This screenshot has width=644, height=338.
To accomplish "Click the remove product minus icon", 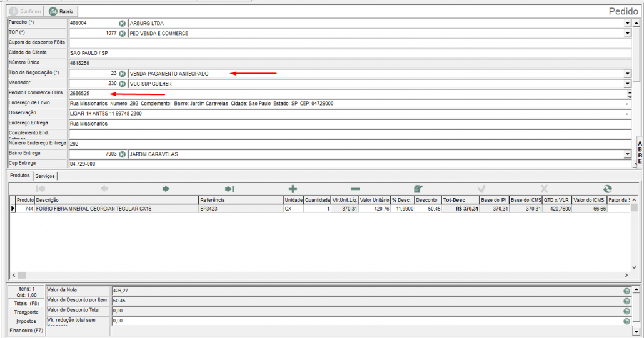I will click(355, 189).
